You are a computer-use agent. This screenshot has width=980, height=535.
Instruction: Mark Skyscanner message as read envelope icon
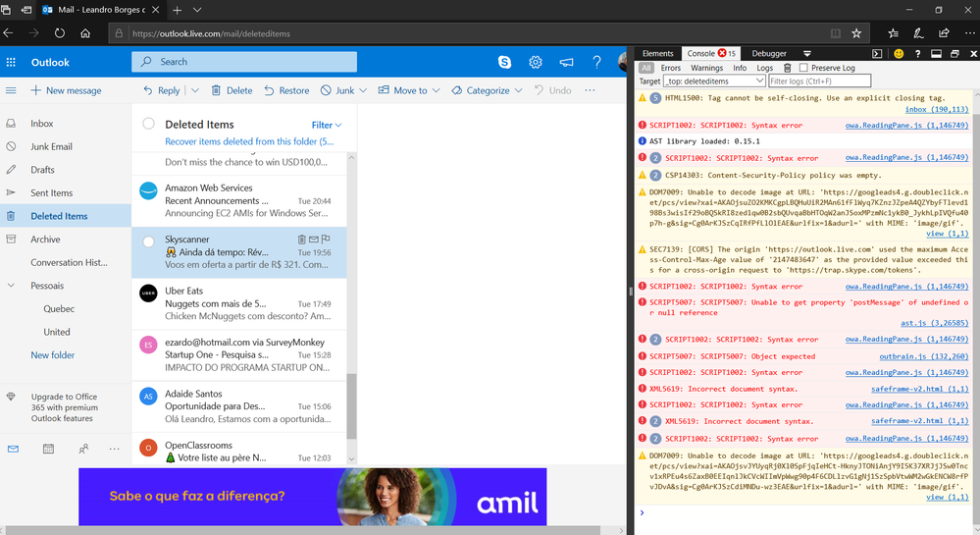314,239
